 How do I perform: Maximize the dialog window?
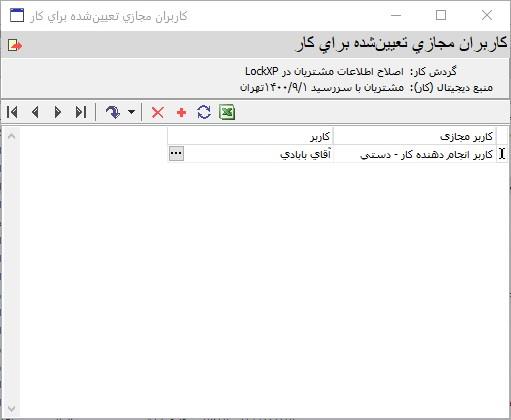(x=441, y=15)
